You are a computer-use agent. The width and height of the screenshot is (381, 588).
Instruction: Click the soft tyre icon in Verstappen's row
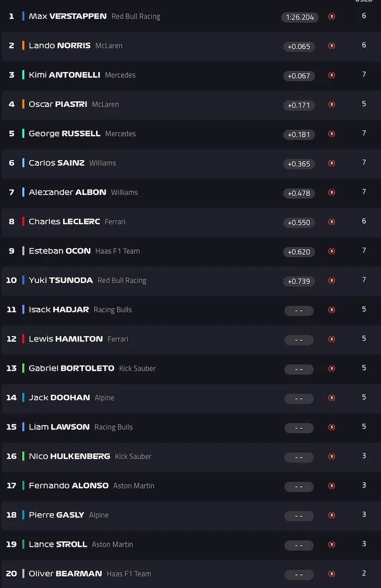pos(332,17)
